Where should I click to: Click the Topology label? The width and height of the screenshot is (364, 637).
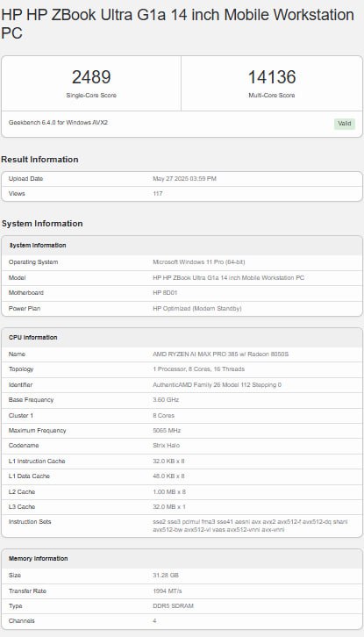pos(21,369)
